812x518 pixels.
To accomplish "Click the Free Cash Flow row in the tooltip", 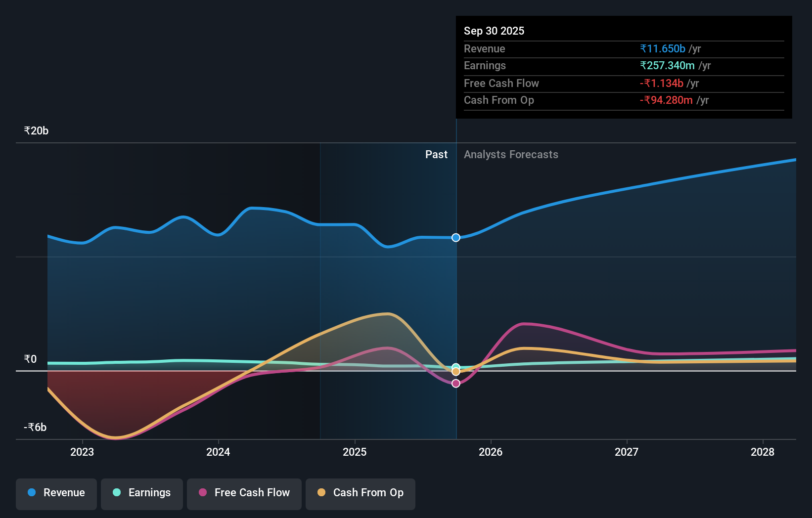I will point(569,83).
